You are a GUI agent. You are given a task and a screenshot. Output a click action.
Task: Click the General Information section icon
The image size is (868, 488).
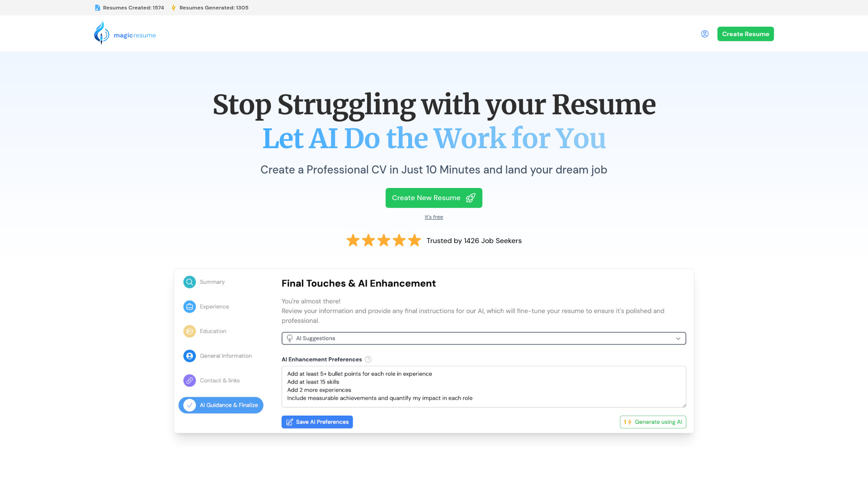point(189,355)
